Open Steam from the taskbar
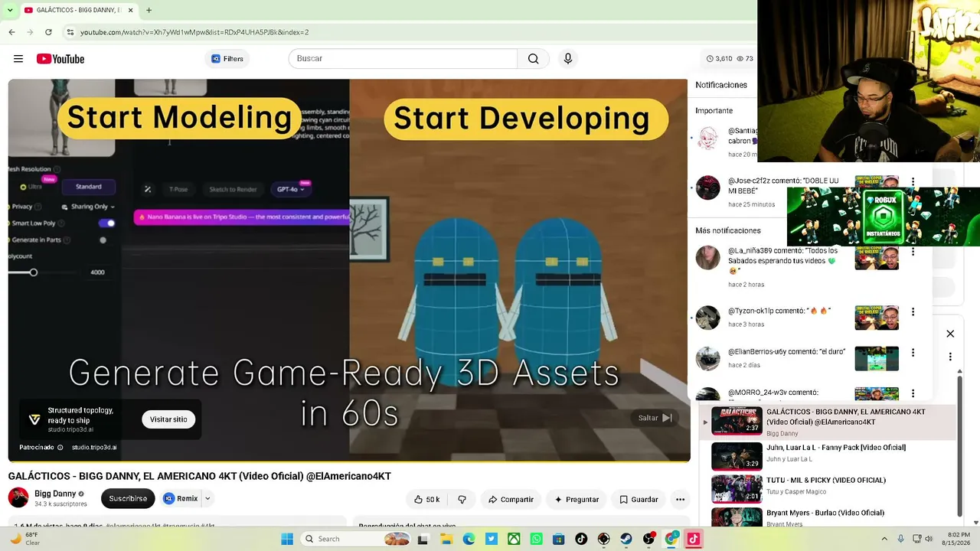Viewport: 980px width, 551px height. [x=626, y=539]
